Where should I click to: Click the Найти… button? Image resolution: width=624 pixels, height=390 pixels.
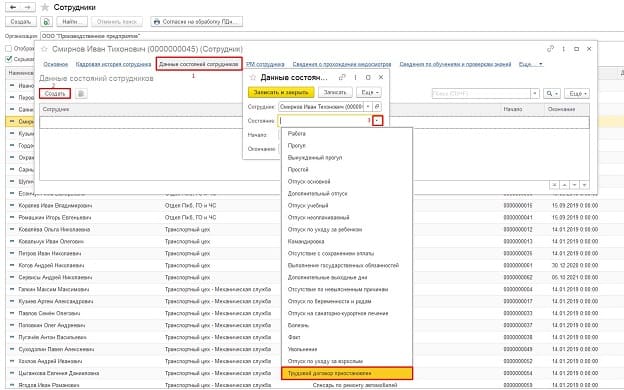click(x=72, y=21)
